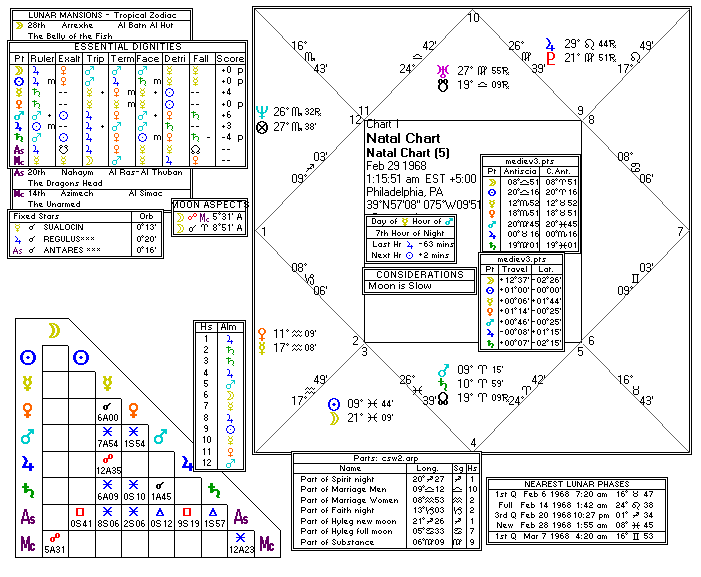
Task: Click the Mars glyph at 09° Aries 15'
Action: [442, 369]
